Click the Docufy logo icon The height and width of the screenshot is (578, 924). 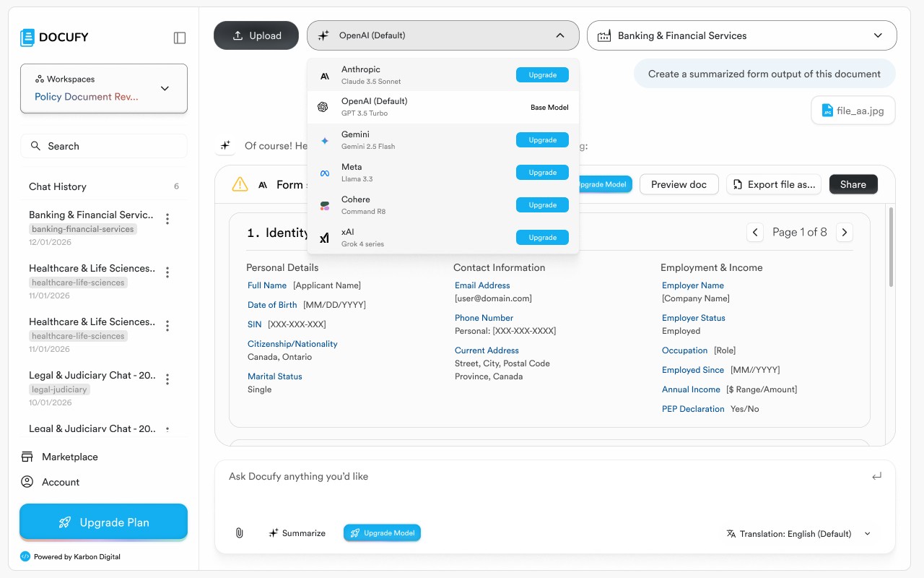[27, 38]
